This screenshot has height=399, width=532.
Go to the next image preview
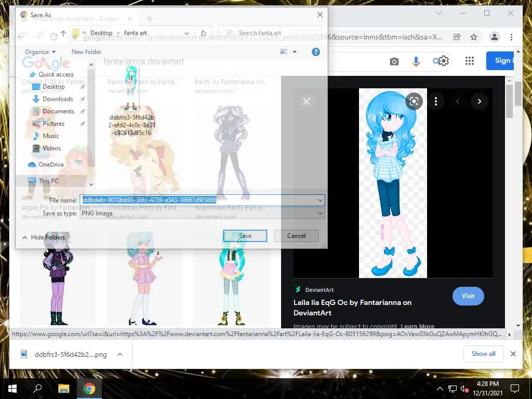479,101
